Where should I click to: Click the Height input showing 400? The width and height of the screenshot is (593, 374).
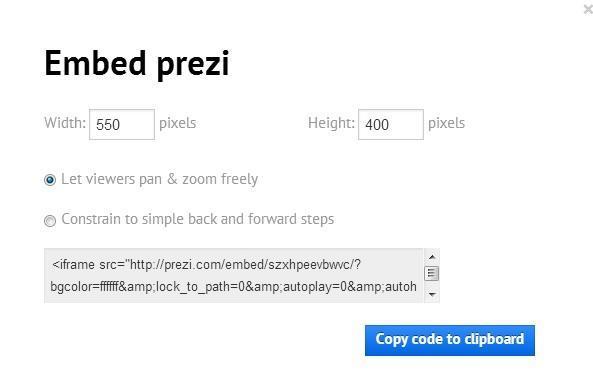tap(391, 124)
